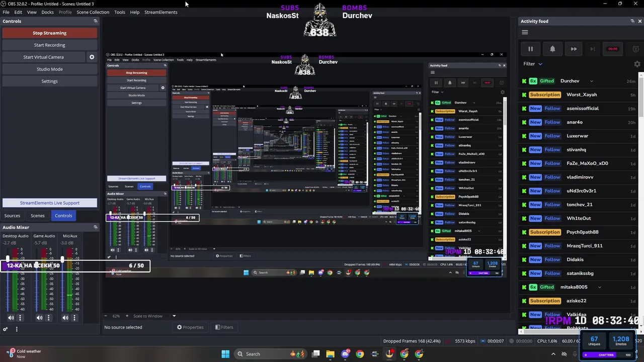
Task: Open Game Audio three-dot options menu
Action: click(x=49, y=318)
